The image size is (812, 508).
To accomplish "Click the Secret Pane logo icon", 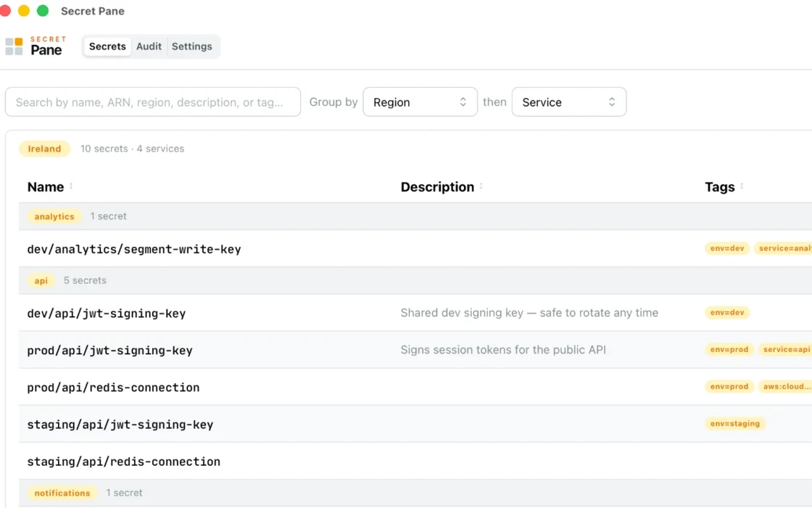I will 14,46.
